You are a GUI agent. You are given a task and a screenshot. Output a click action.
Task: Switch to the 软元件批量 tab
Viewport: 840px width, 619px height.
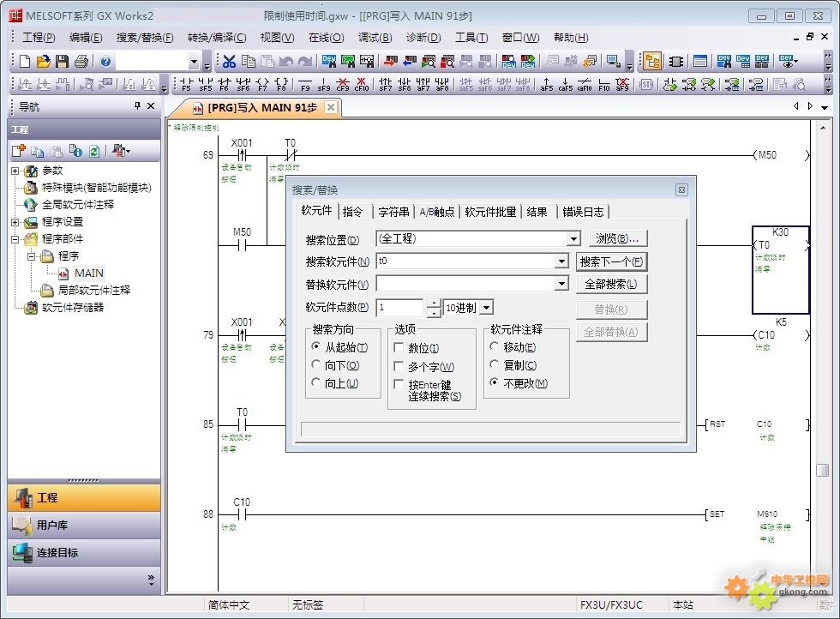[x=490, y=212]
